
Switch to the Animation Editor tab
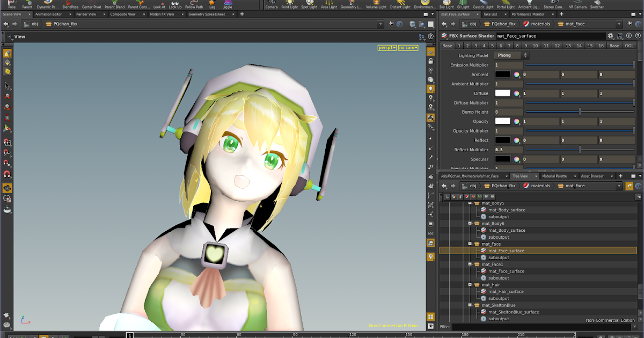(48, 14)
